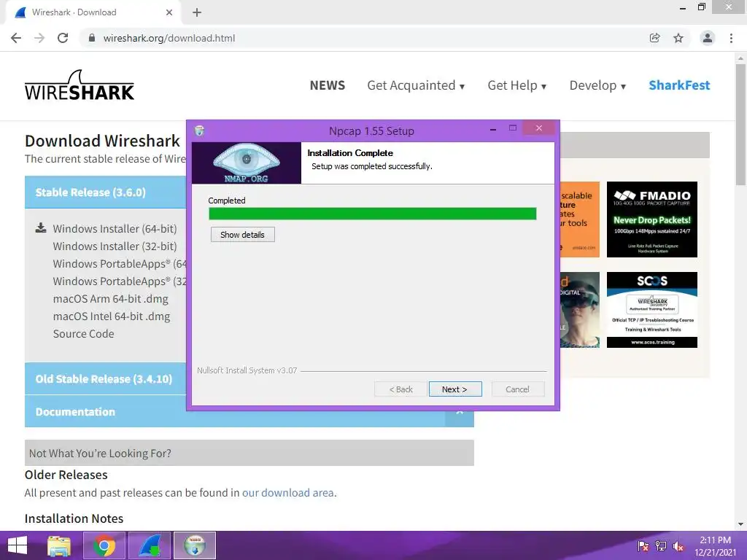
Task: Click Action Center flag tray icon
Action: coord(643,546)
